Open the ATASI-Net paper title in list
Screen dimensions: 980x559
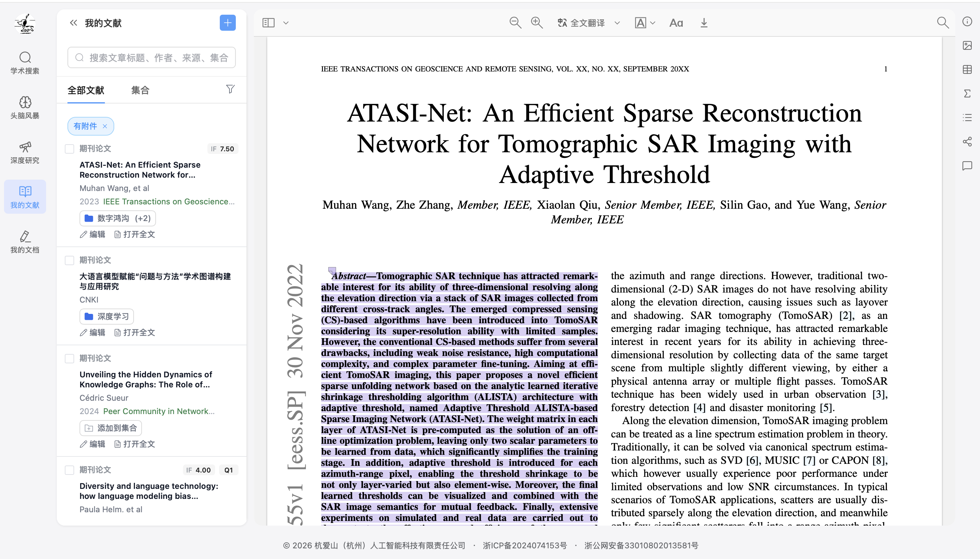140,170
